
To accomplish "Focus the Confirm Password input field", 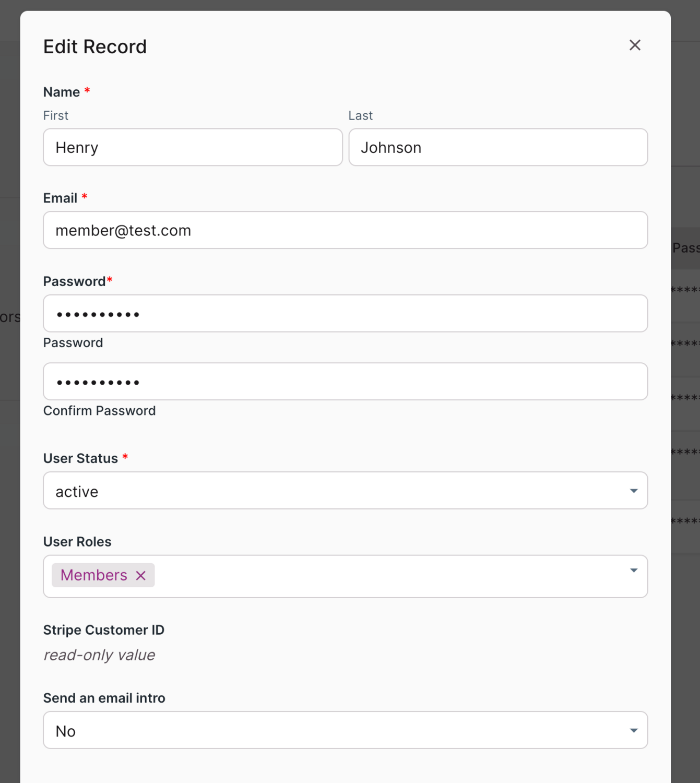I will point(345,382).
